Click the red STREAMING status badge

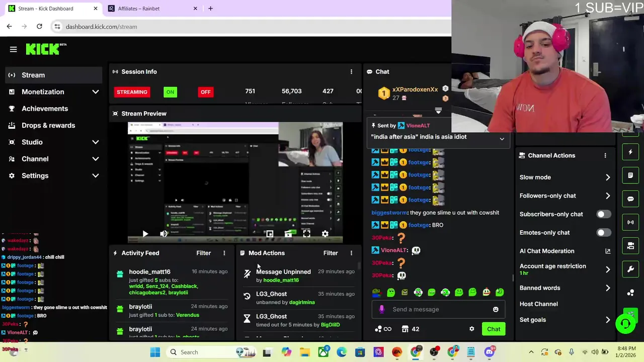[x=132, y=92]
